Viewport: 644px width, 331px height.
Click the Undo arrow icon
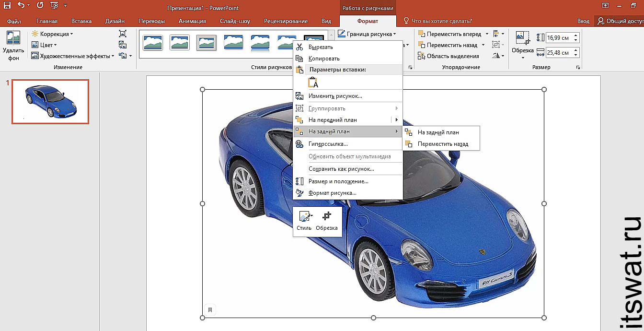(x=21, y=6)
